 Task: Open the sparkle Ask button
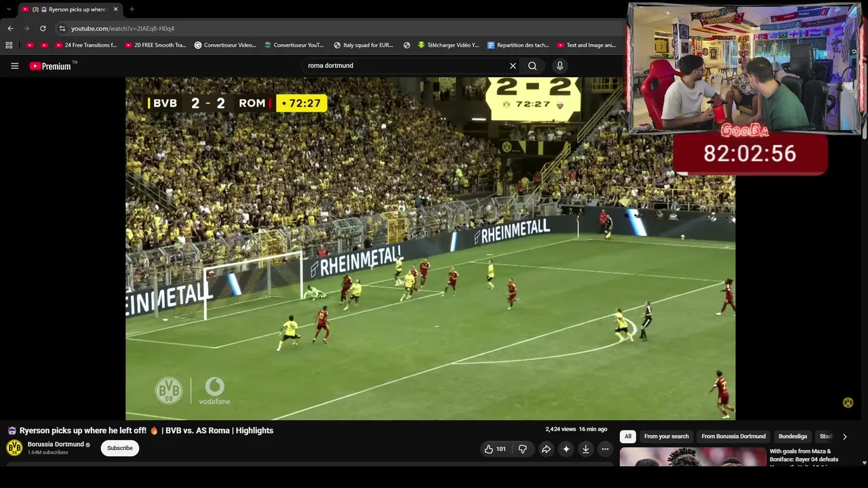(x=566, y=449)
